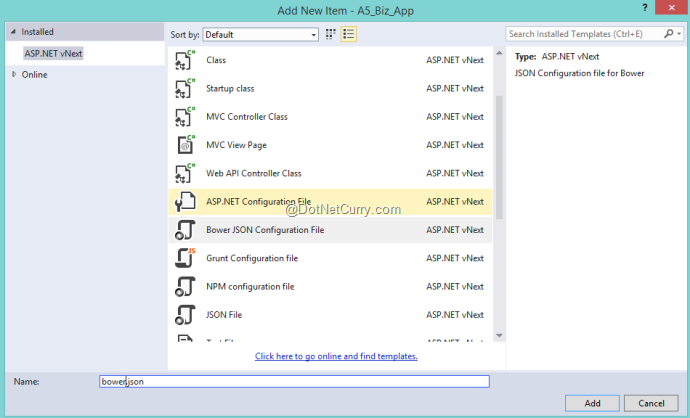Screen dimensions: 690x418
Task: Select 'Web API Controller Class' template name
Action: [x=254, y=173]
